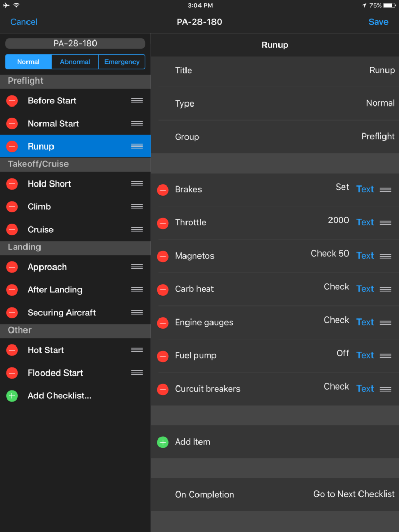399x532 pixels.
Task: Cancel editing the checklist
Action: pos(24,22)
